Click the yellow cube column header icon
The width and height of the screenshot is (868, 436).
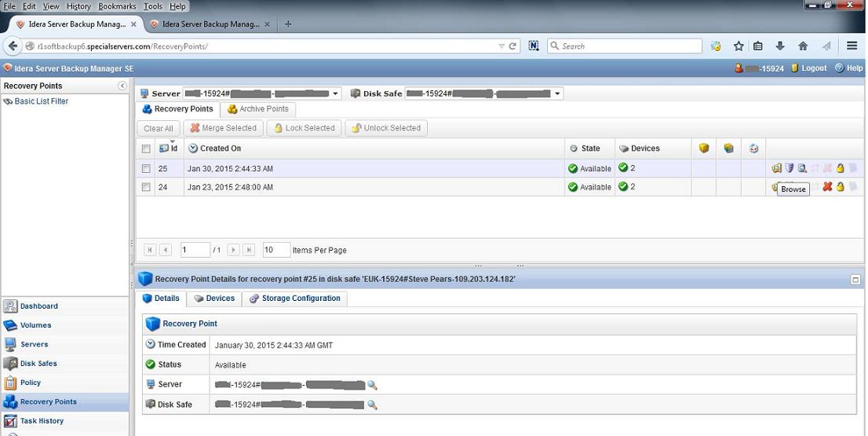(x=704, y=148)
